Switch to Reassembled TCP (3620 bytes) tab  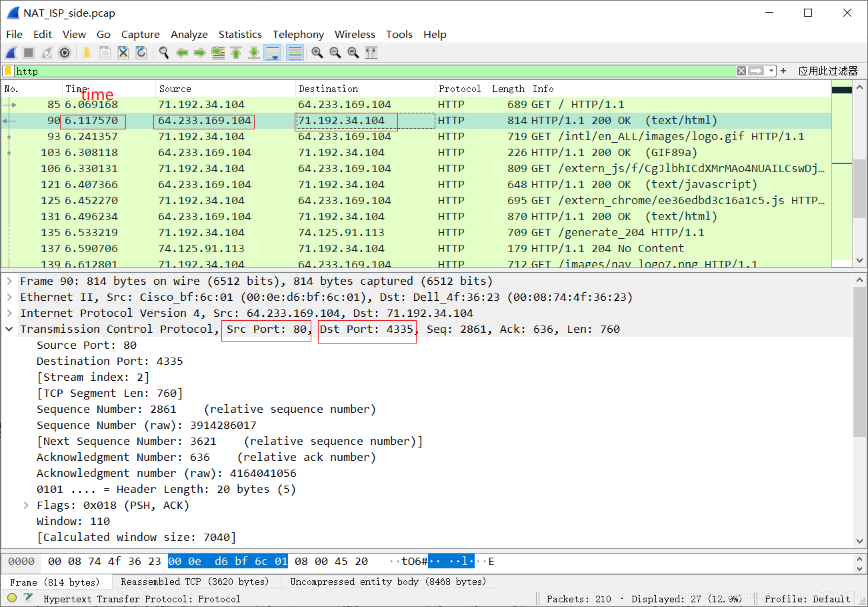(195, 582)
